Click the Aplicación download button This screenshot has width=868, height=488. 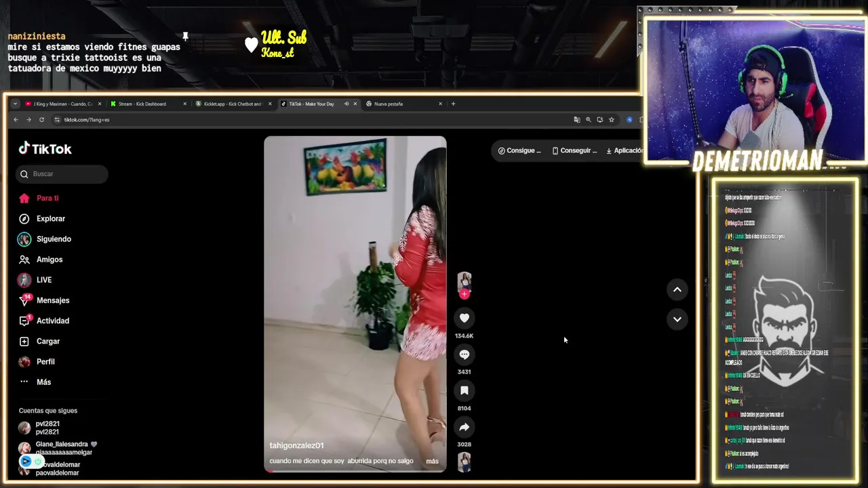point(624,150)
